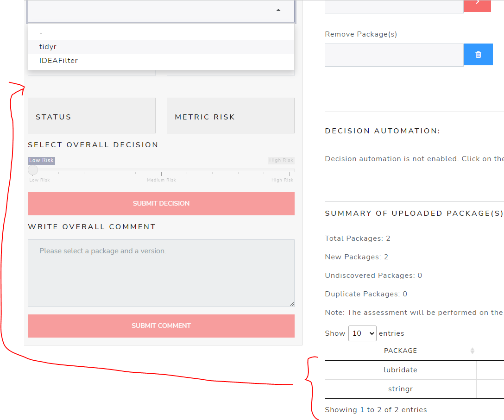Click the SUBMIT COMMENT button
504x420 pixels.
(x=161, y=326)
